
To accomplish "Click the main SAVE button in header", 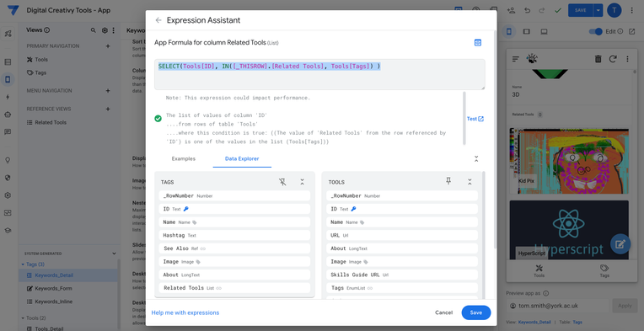I will (x=580, y=10).
